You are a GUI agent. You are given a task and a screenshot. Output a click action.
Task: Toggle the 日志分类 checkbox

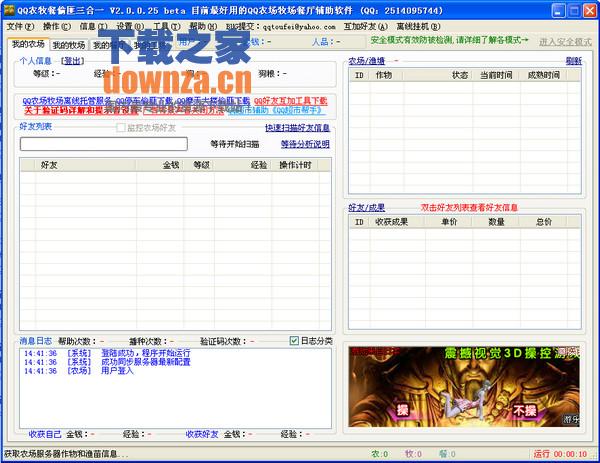coord(294,341)
